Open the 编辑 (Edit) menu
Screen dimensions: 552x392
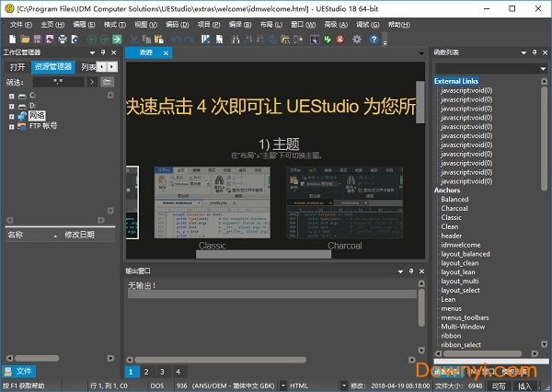pos(84,25)
